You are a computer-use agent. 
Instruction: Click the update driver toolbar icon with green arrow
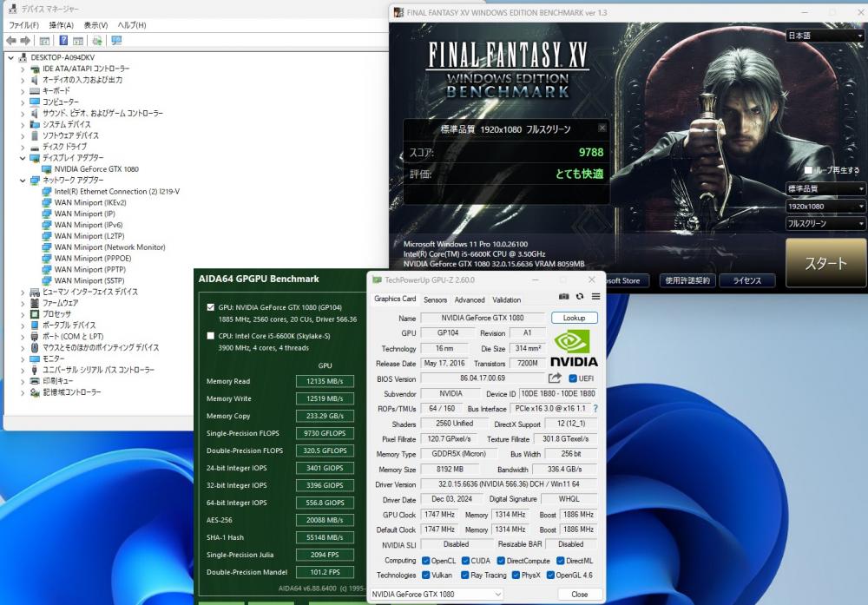tap(97, 41)
